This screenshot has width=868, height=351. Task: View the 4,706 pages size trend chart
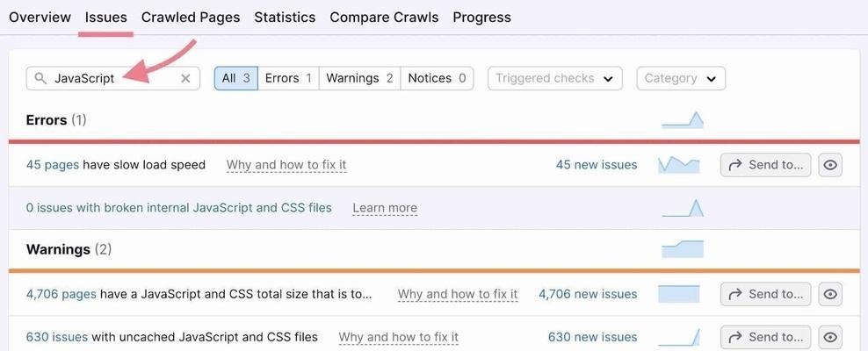(x=679, y=294)
